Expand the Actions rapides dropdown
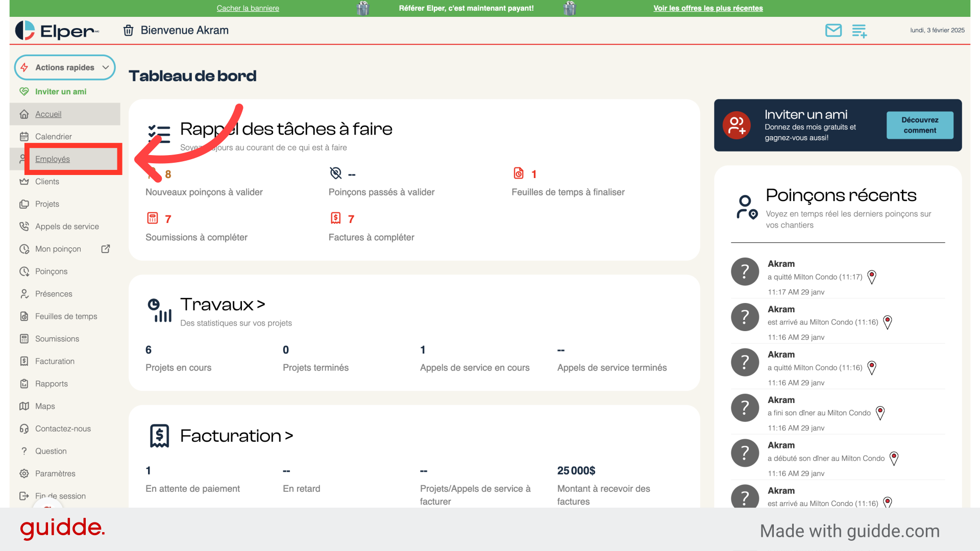The image size is (980, 551). click(x=65, y=67)
